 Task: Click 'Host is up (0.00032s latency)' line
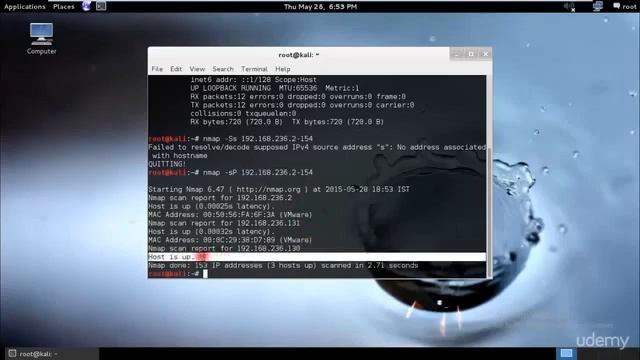click(211, 232)
